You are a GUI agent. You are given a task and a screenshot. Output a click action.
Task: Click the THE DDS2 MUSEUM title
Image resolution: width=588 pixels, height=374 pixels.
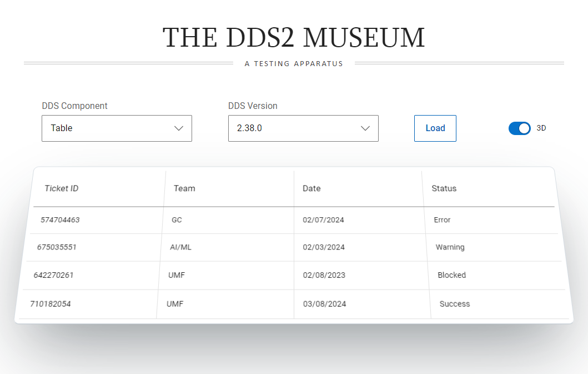[294, 37]
